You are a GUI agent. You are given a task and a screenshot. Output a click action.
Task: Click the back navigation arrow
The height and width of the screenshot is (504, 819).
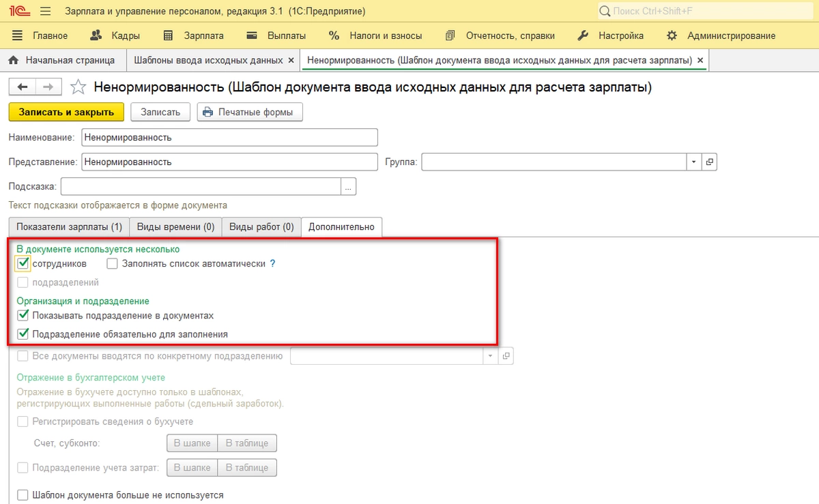pos(22,87)
